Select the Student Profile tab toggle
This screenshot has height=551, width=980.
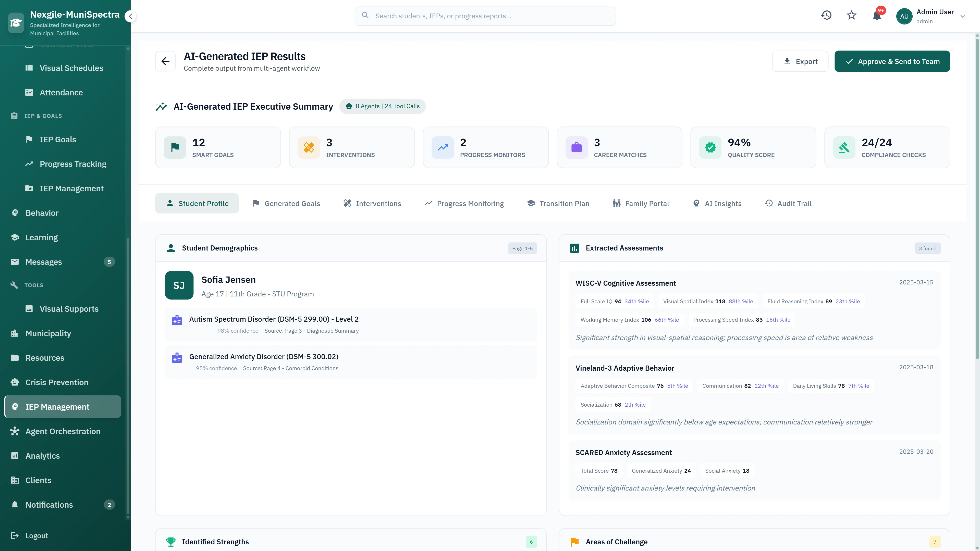tap(197, 203)
